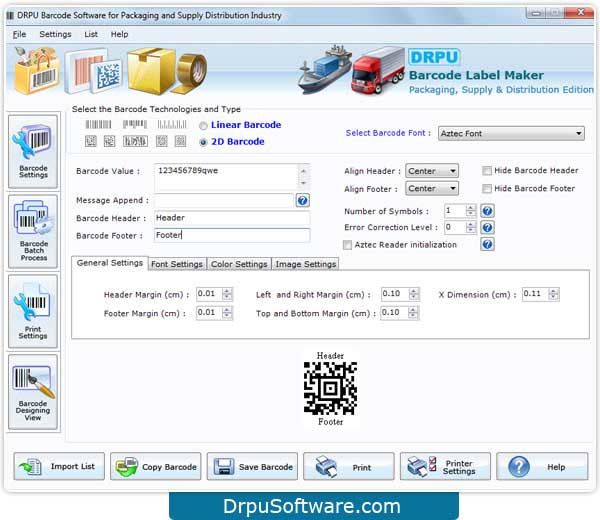
Task: Adjust Header Margin spinner
Action: coord(227,294)
